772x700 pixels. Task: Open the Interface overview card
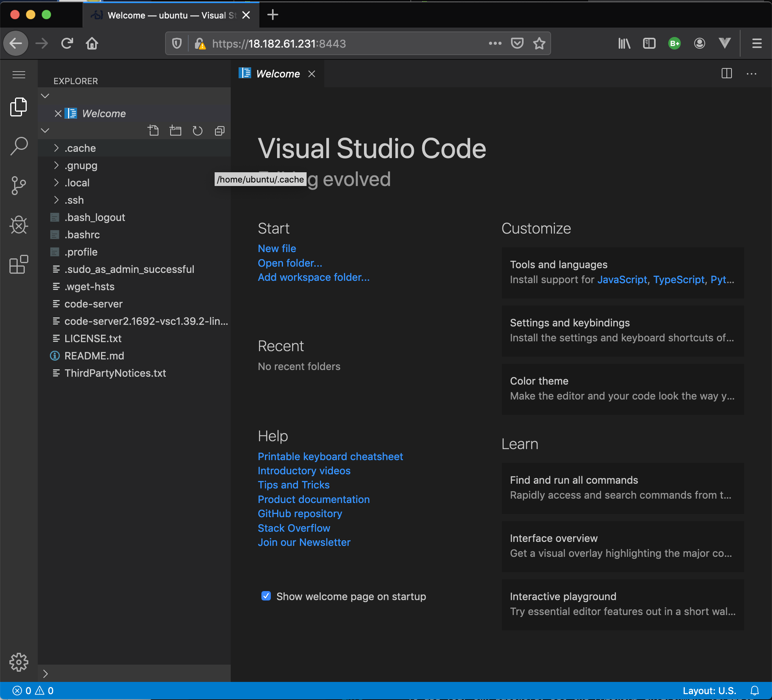click(x=623, y=546)
